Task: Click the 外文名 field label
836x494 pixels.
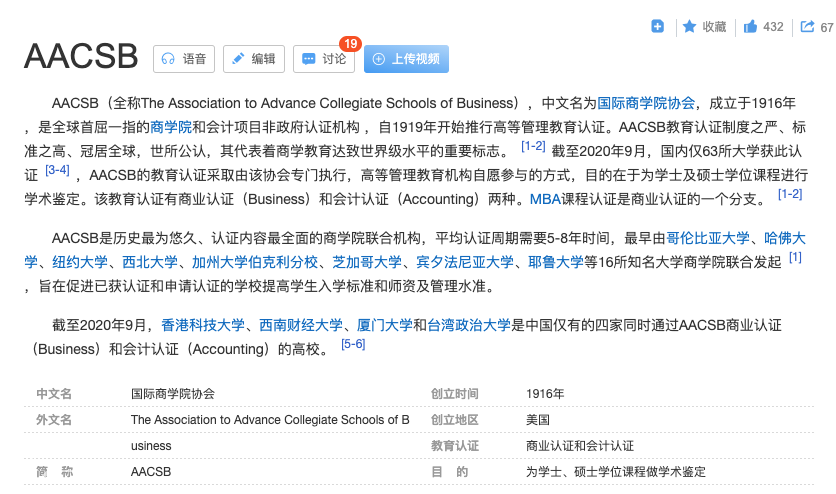Action: coord(54,420)
